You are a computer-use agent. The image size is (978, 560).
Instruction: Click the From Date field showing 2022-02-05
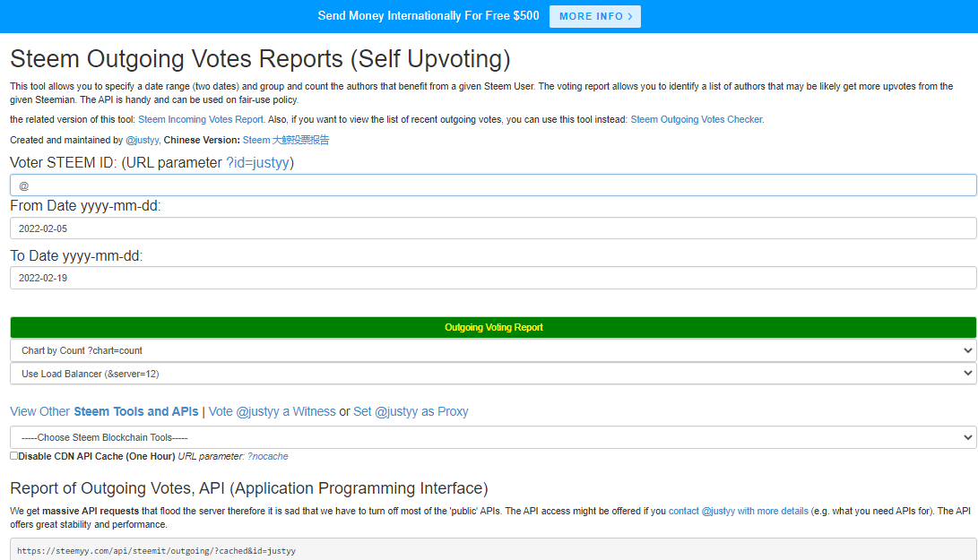pyautogui.click(x=493, y=228)
